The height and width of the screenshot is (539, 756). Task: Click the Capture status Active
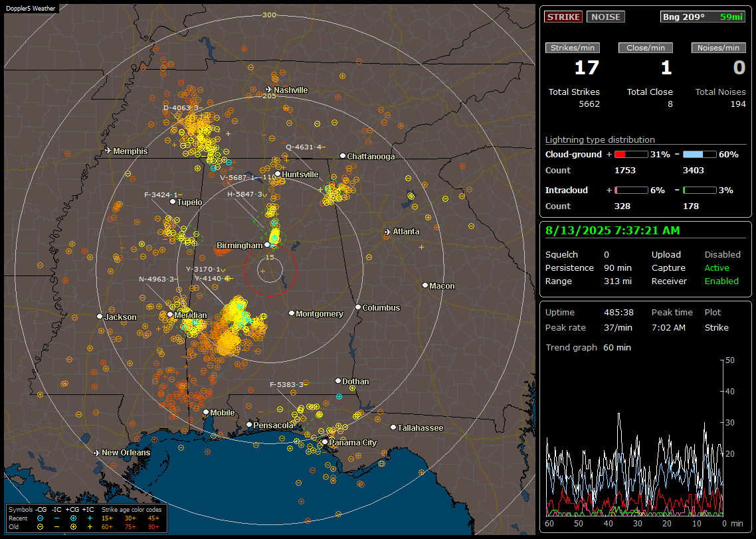[716, 268]
